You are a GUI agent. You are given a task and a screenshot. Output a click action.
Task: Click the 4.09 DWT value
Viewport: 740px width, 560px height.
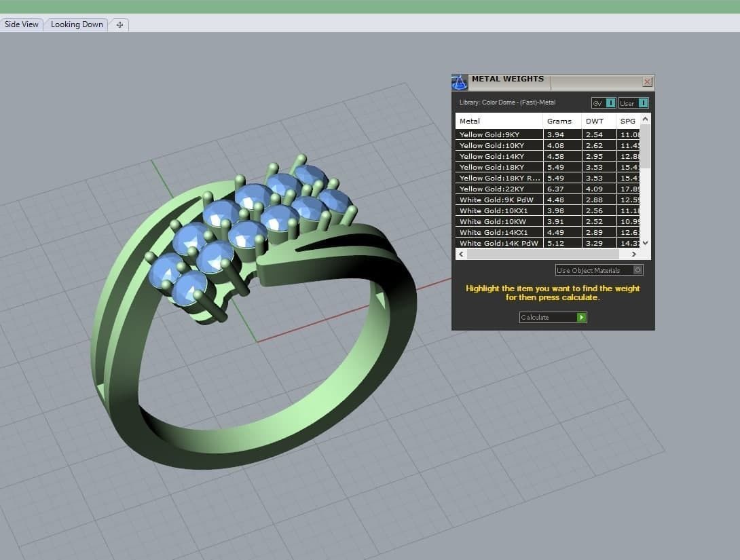(x=594, y=189)
